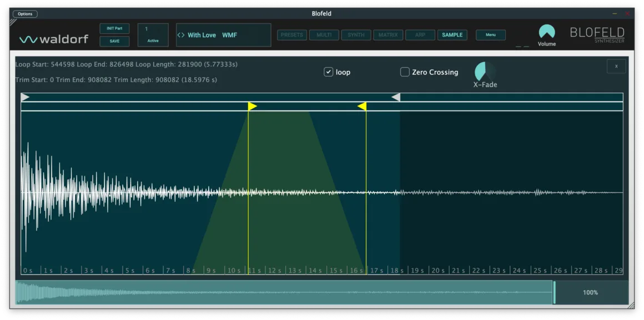
Task: Click the SAVE button
Action: coord(114,41)
